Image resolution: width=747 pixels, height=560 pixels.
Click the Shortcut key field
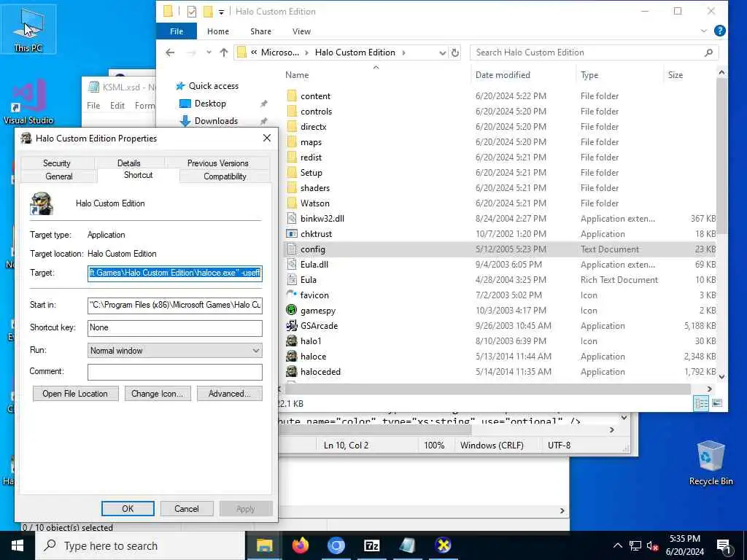175,327
